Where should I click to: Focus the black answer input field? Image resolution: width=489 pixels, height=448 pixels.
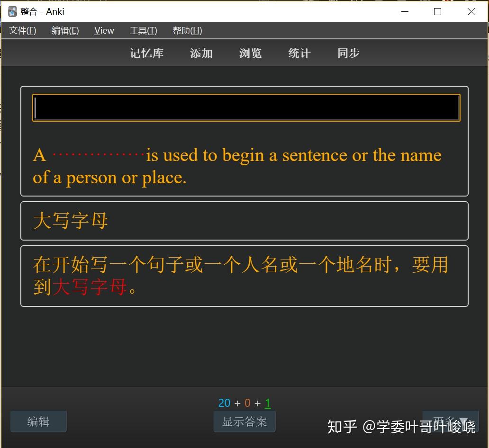(246, 108)
